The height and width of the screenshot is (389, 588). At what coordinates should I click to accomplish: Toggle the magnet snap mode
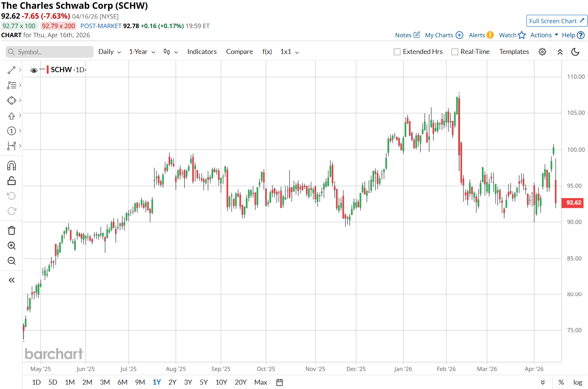11,166
